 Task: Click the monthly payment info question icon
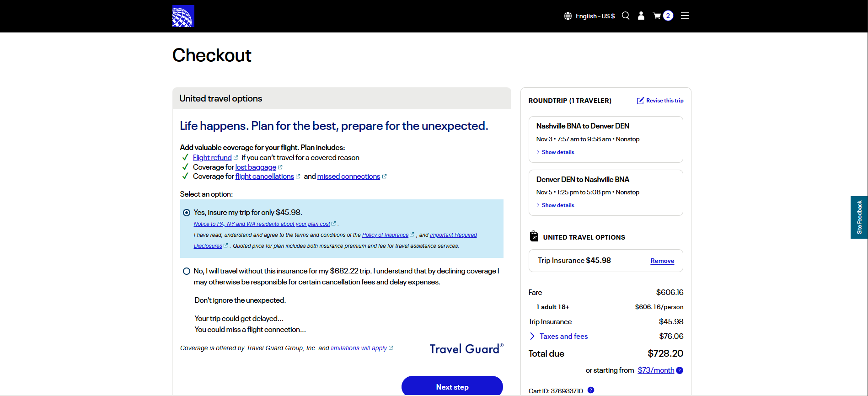click(x=680, y=370)
